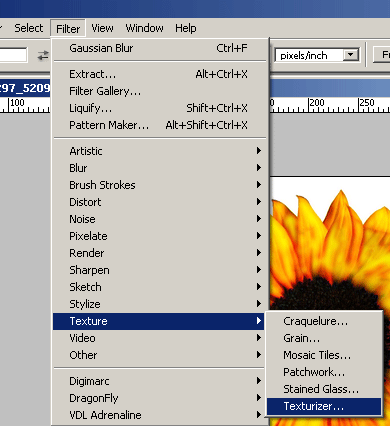Swap width and height arrows icon
The height and width of the screenshot is (426, 390).
(43, 55)
